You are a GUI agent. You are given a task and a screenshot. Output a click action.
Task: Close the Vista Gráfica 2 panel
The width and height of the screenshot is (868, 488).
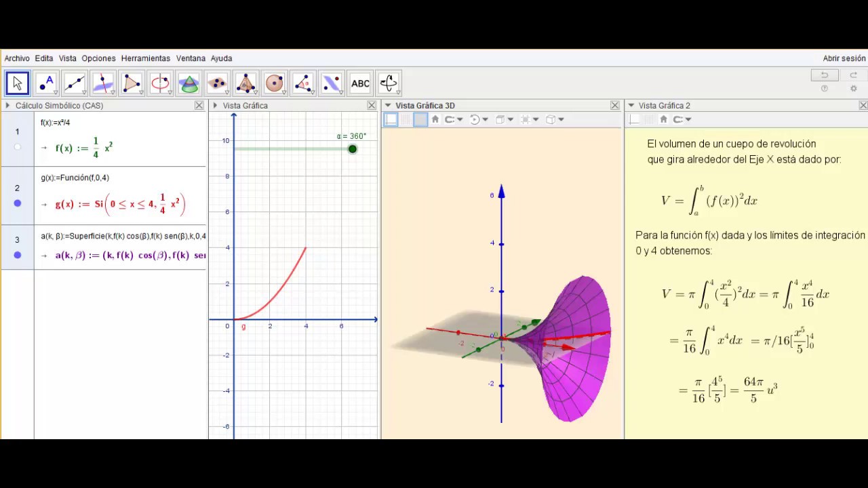coord(863,106)
